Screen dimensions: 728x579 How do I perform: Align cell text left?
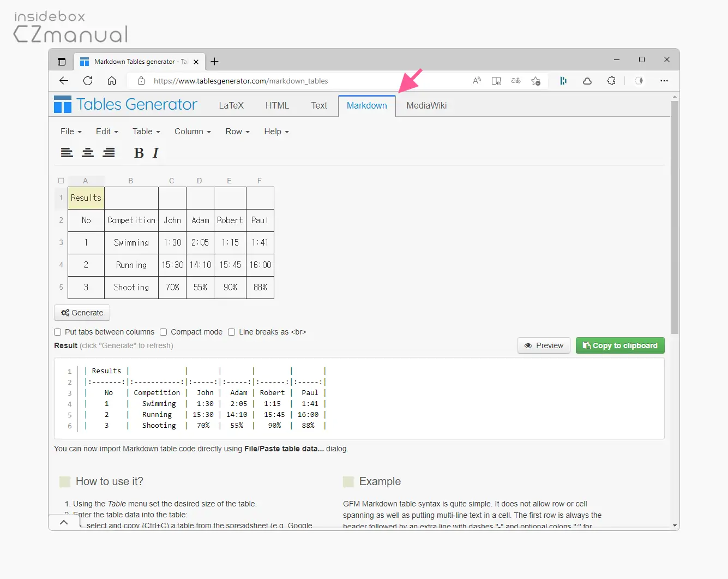(67, 153)
